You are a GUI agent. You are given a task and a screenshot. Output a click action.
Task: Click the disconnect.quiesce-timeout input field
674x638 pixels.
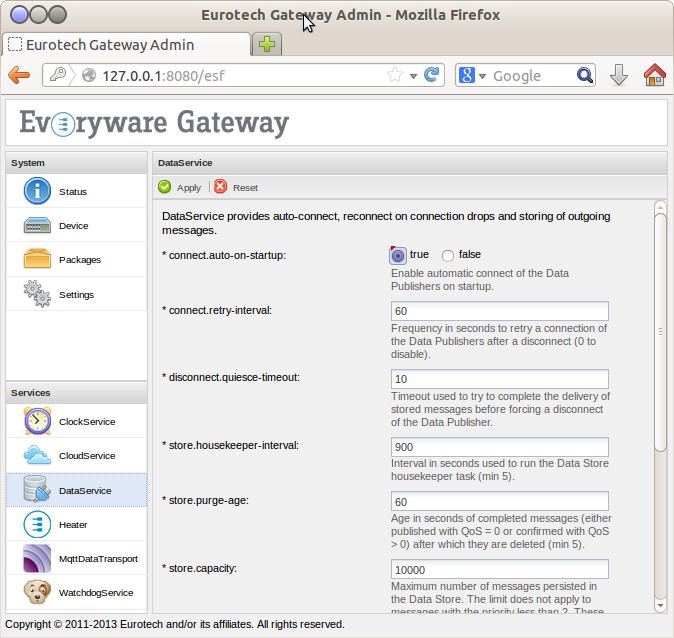[499, 379]
